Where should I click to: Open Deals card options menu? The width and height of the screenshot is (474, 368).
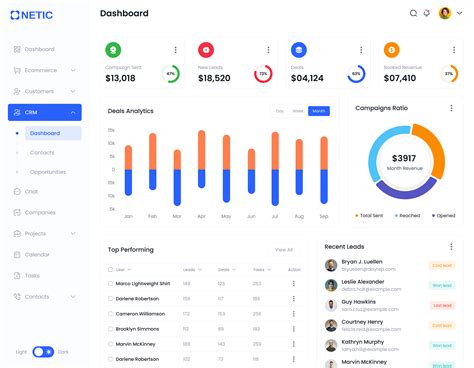[x=361, y=50]
